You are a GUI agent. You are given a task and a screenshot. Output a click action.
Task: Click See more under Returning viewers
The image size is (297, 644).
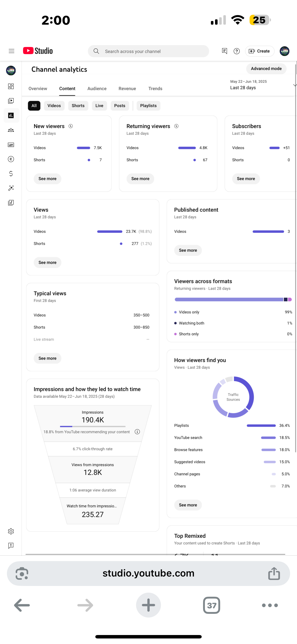tap(140, 179)
